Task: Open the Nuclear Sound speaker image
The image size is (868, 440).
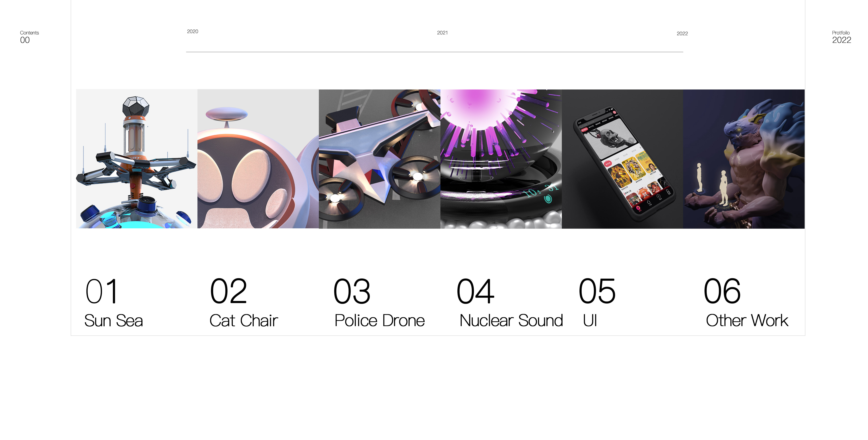Action: (501, 159)
